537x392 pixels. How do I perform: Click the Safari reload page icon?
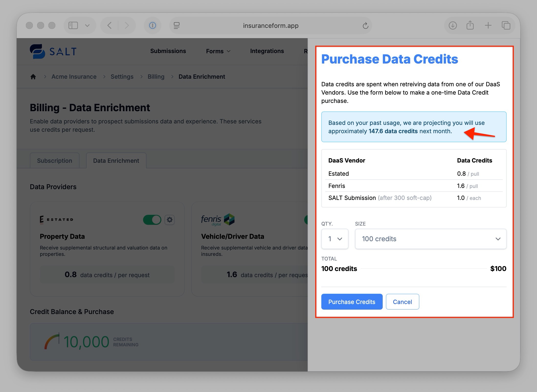tap(365, 26)
